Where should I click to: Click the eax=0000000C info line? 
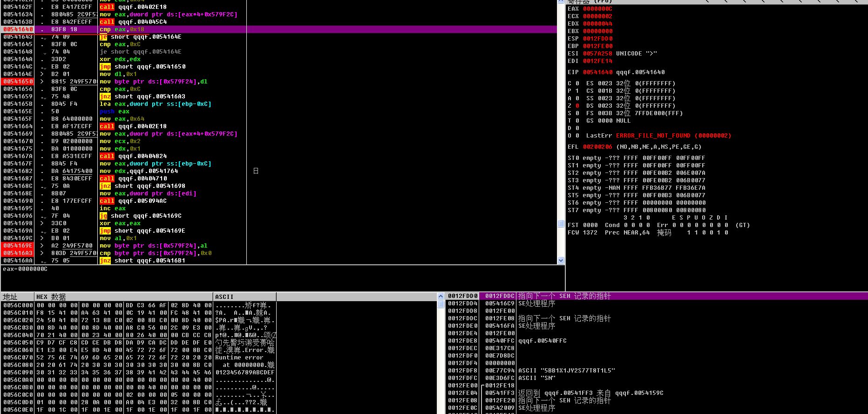tap(25, 269)
